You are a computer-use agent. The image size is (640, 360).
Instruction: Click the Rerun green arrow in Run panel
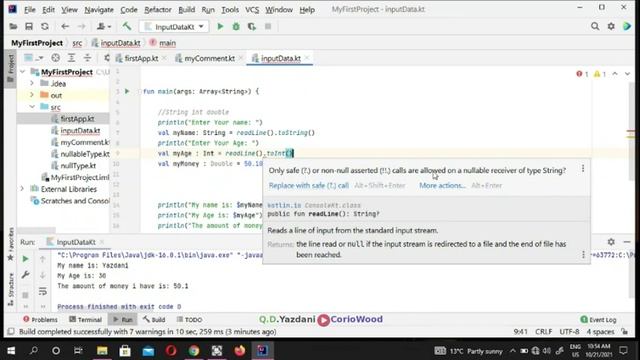25,259
